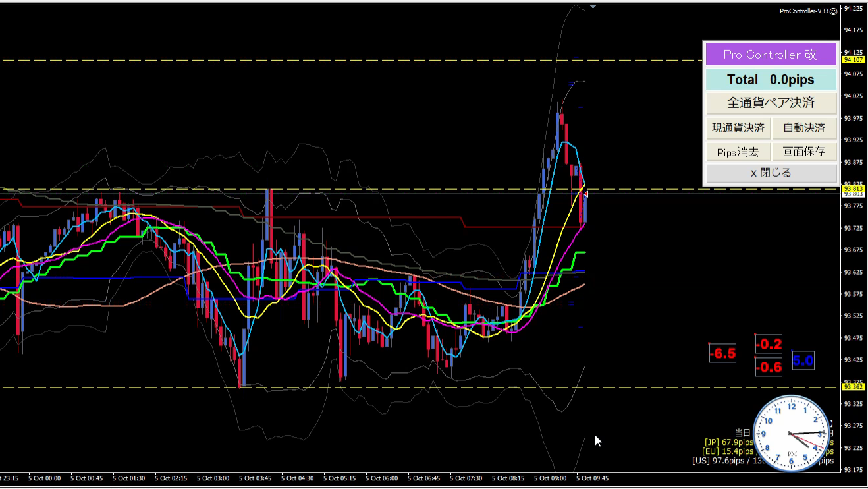
Task: Click the 5 Oct 00:00 time axis label
Action: coord(45,478)
